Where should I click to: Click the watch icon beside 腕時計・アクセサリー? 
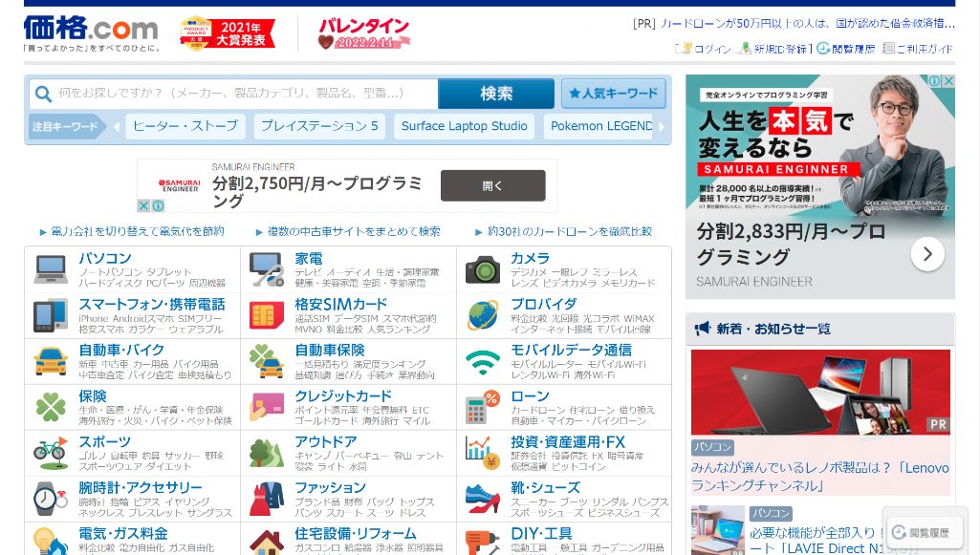pos(51,499)
